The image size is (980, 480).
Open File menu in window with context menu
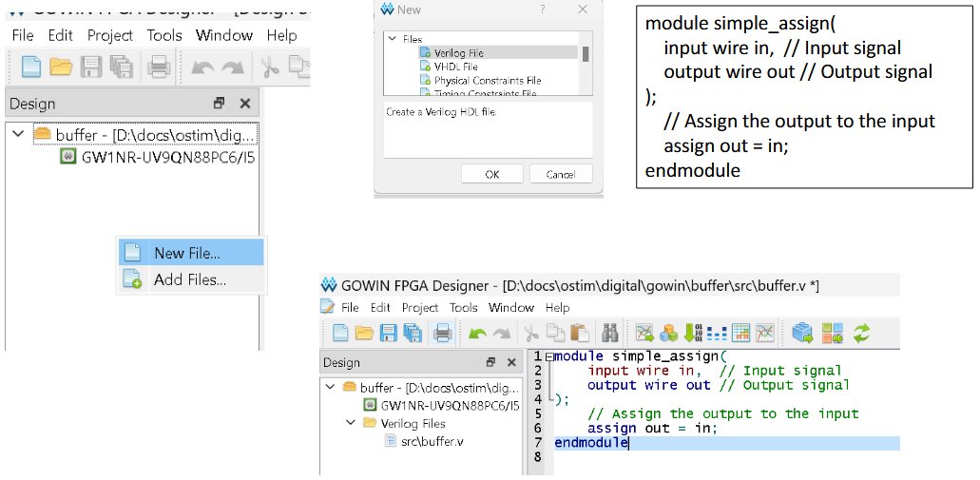click(23, 35)
